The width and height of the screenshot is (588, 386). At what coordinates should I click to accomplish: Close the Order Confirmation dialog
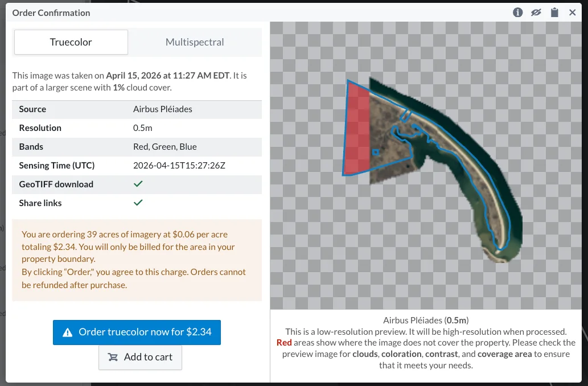click(572, 13)
